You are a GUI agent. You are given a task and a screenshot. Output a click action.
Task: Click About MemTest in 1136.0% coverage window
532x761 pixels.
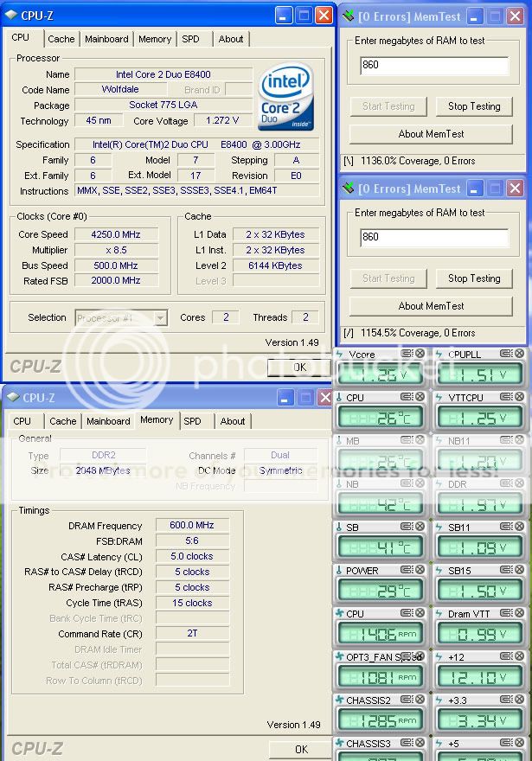tap(431, 134)
